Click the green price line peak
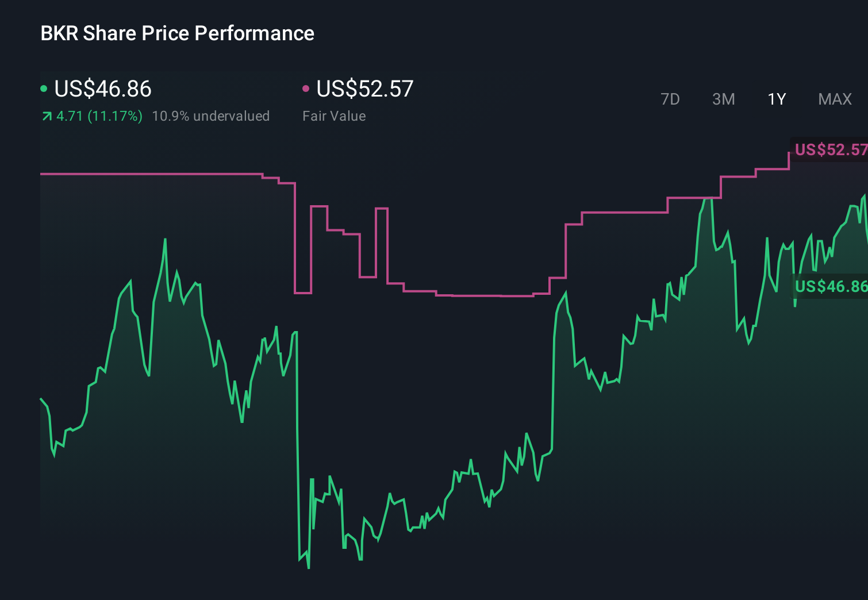The height and width of the screenshot is (600, 868). [x=706, y=200]
